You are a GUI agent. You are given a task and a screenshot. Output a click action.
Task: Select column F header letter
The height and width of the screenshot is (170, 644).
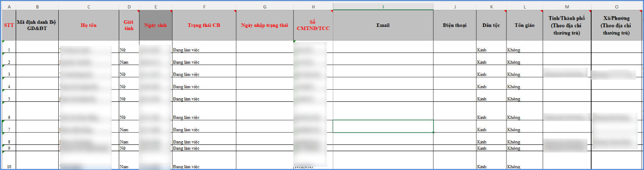click(204, 7)
